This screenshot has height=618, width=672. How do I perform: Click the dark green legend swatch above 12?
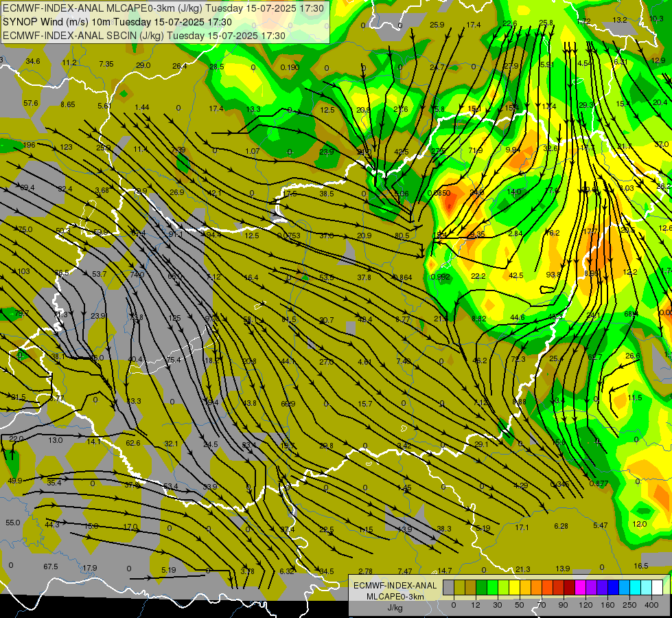tap(482, 588)
